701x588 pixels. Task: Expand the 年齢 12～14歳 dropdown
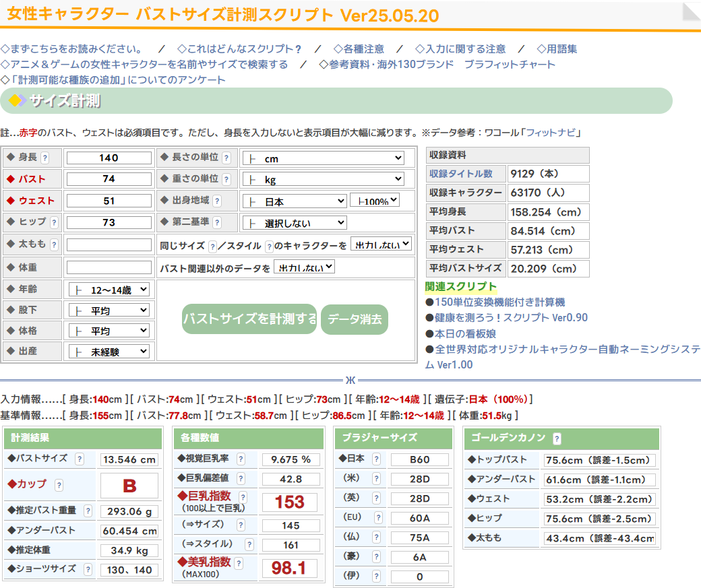(x=109, y=290)
